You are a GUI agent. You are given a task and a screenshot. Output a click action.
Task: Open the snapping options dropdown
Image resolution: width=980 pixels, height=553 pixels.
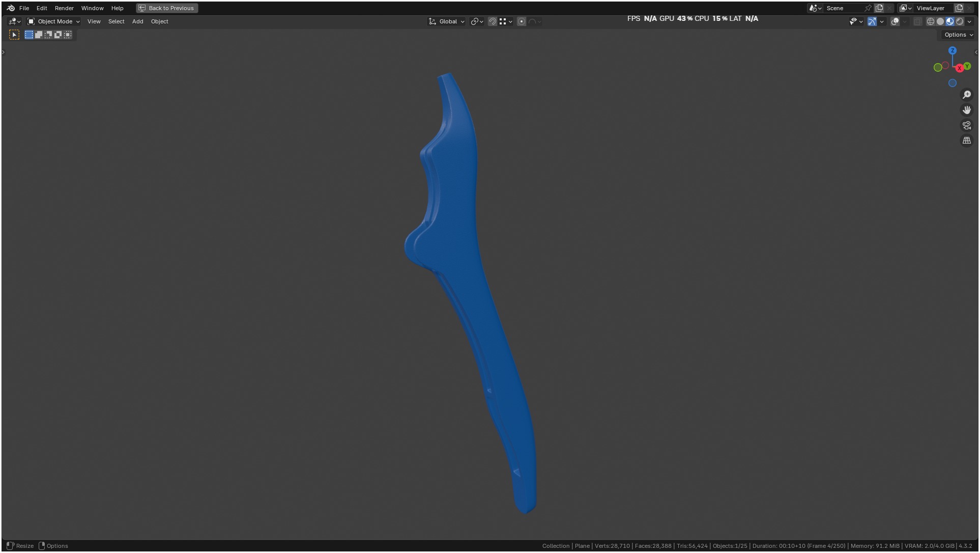(506, 21)
